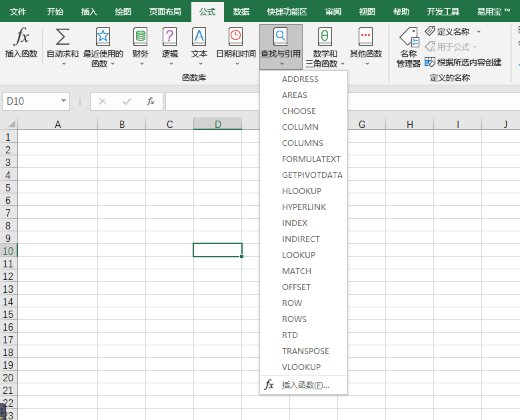Open the Date and Time functions icon
This screenshot has height=420, width=520.
click(236, 37)
